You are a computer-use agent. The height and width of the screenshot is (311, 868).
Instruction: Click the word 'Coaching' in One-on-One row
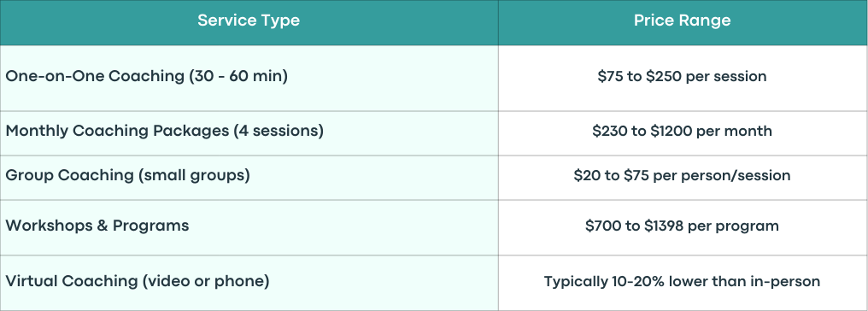click(146, 76)
